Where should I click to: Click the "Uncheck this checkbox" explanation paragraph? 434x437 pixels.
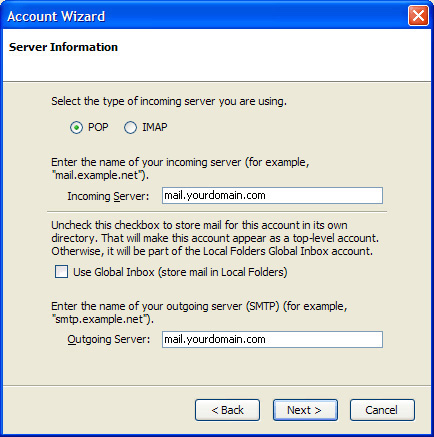coord(215,238)
